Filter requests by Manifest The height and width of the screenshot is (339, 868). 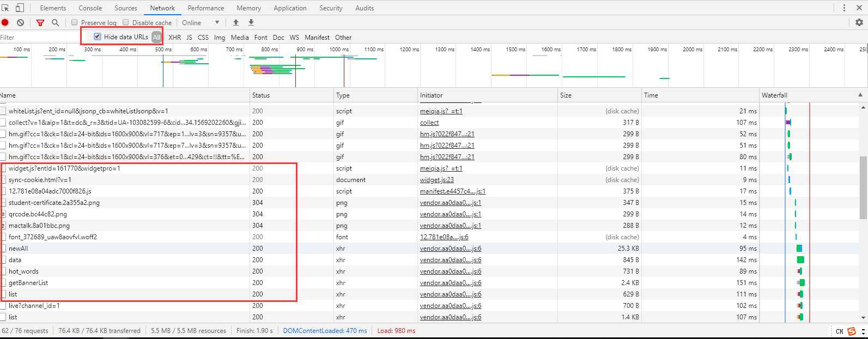317,37
